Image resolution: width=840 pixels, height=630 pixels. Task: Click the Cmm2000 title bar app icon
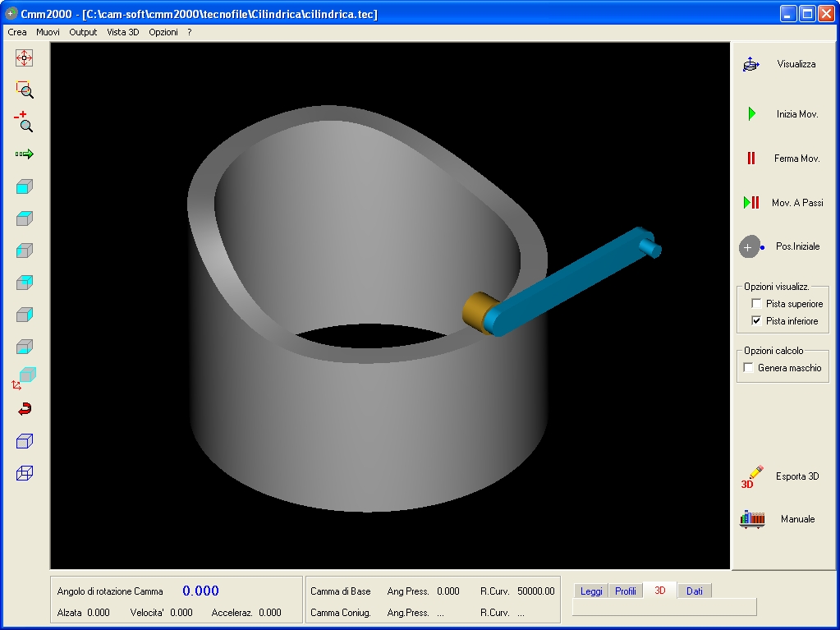point(11,13)
